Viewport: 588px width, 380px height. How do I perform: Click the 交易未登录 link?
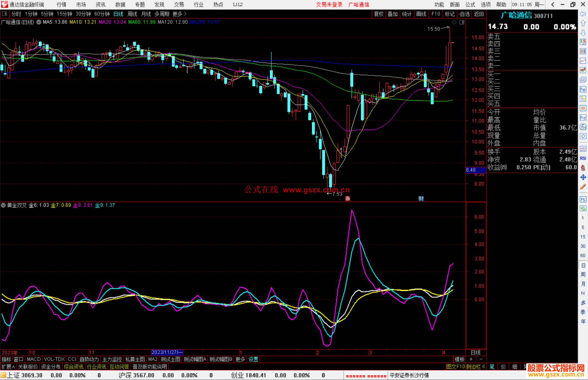coord(329,5)
